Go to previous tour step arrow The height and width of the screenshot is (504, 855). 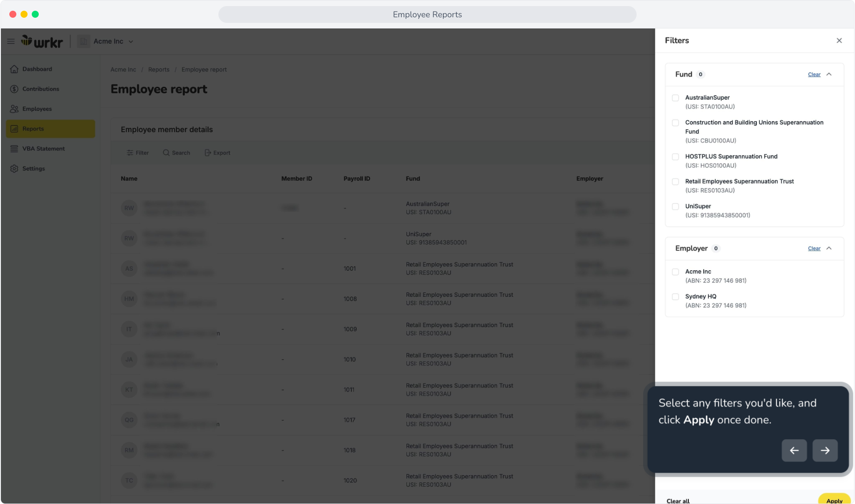tap(794, 450)
